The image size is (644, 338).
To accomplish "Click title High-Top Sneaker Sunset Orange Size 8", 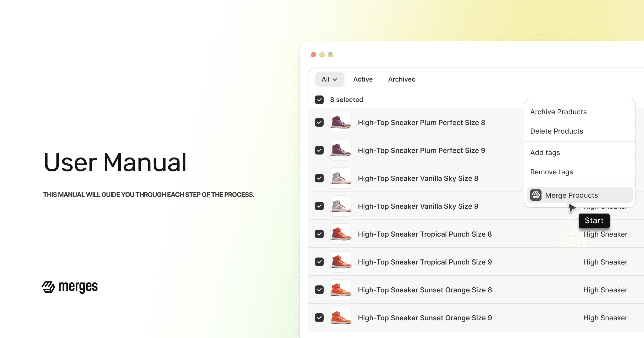I will pos(425,290).
